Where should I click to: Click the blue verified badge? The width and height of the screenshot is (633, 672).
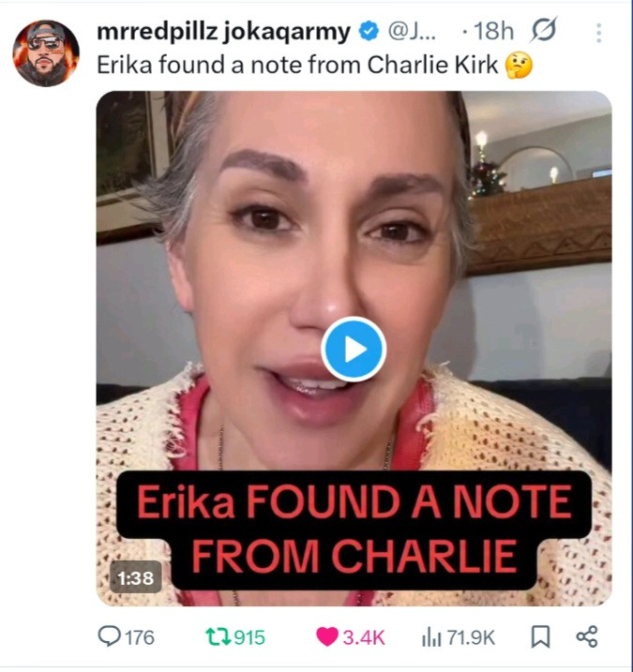point(369,31)
